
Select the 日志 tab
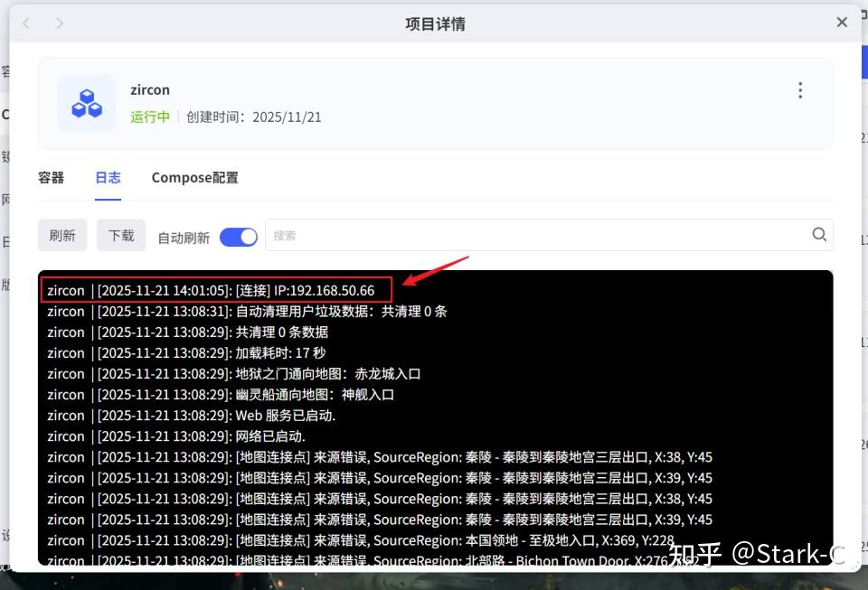[108, 177]
